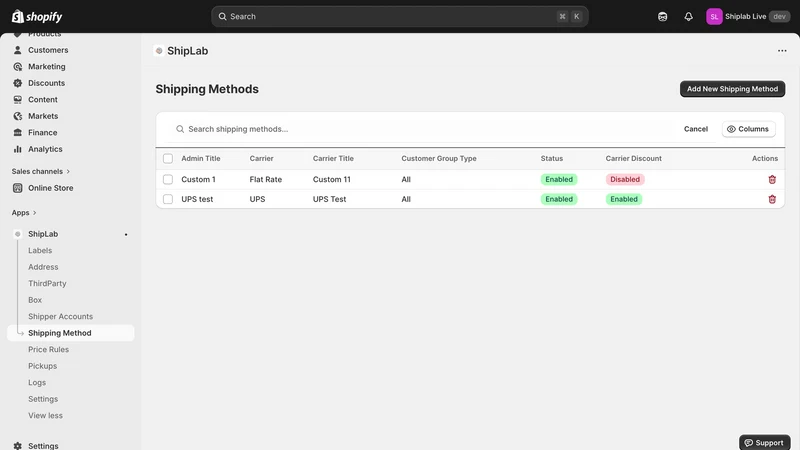This screenshot has height=450, width=800.
Task: Click the UPS Test carrier title cell
Action: [329, 199]
